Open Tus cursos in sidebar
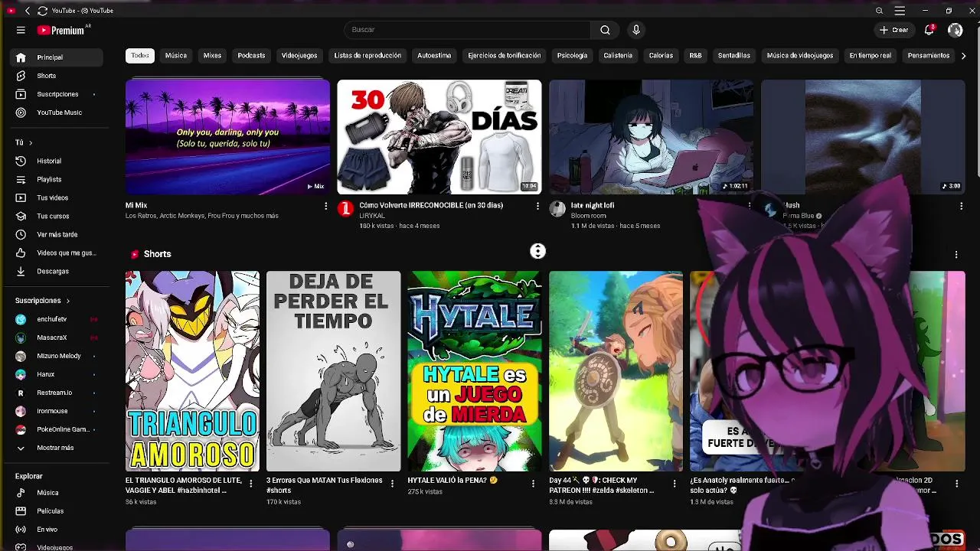Image resolution: width=980 pixels, height=551 pixels. (x=57, y=216)
